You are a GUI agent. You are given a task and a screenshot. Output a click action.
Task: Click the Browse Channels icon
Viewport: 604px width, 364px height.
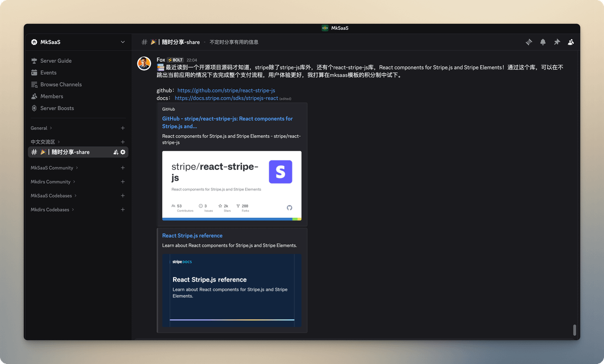(34, 84)
